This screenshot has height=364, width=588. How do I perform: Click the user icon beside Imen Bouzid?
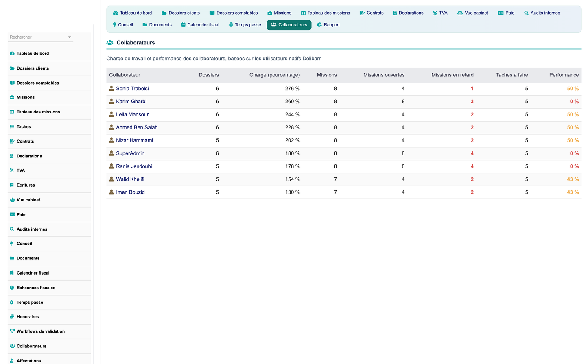coord(111,192)
